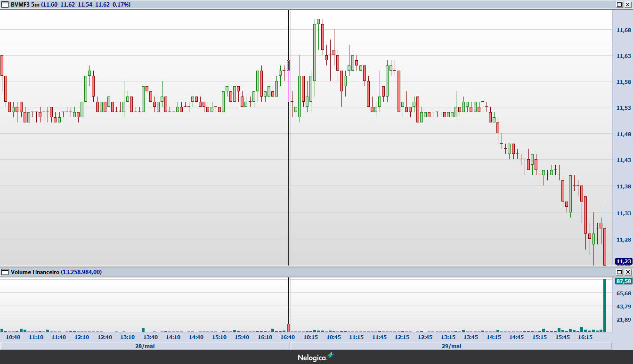Select the 28/mai date bar
Viewport: 633px width, 364px height.
coord(145,346)
